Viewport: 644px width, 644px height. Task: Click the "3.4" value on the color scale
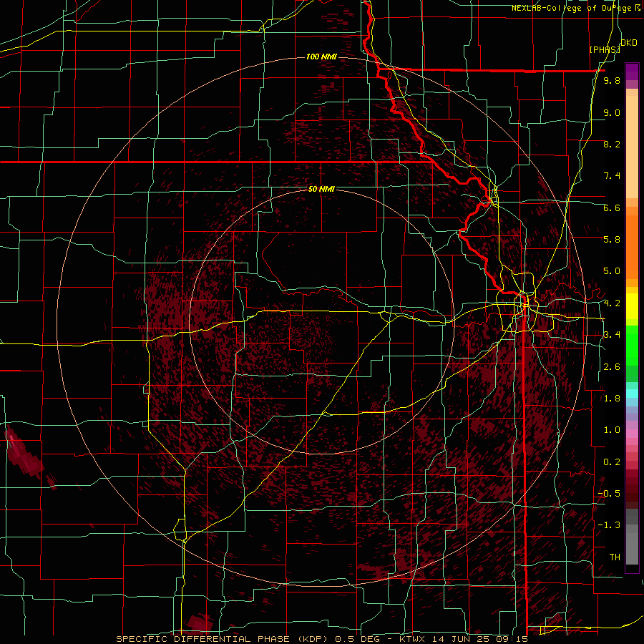(612, 335)
